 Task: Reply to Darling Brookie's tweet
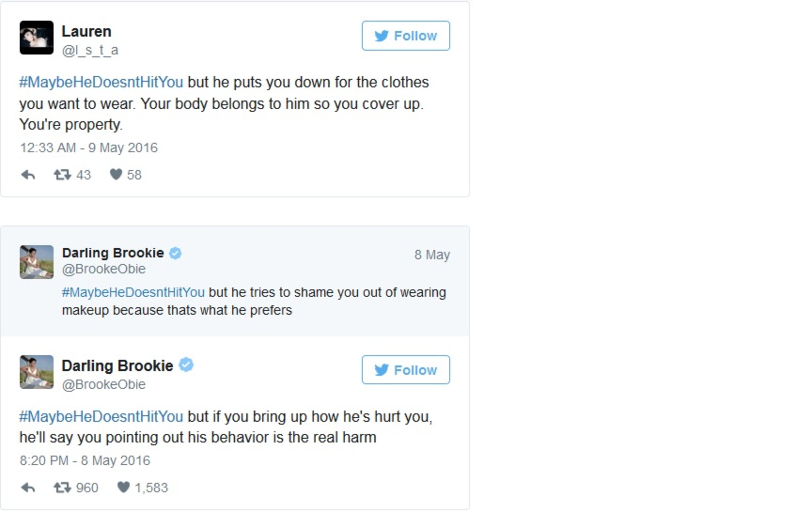tap(28, 488)
